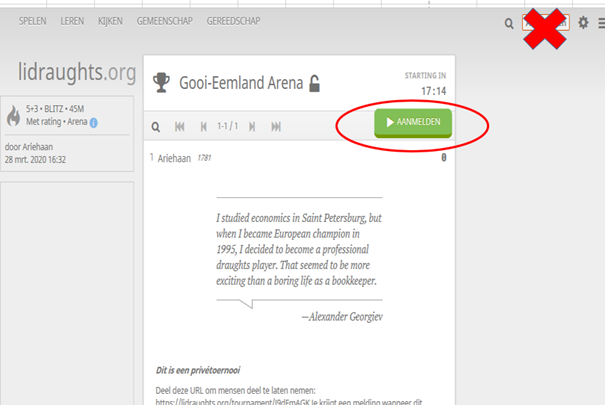Click the green AANMELDEN button
The height and width of the screenshot is (405, 605).
point(413,123)
